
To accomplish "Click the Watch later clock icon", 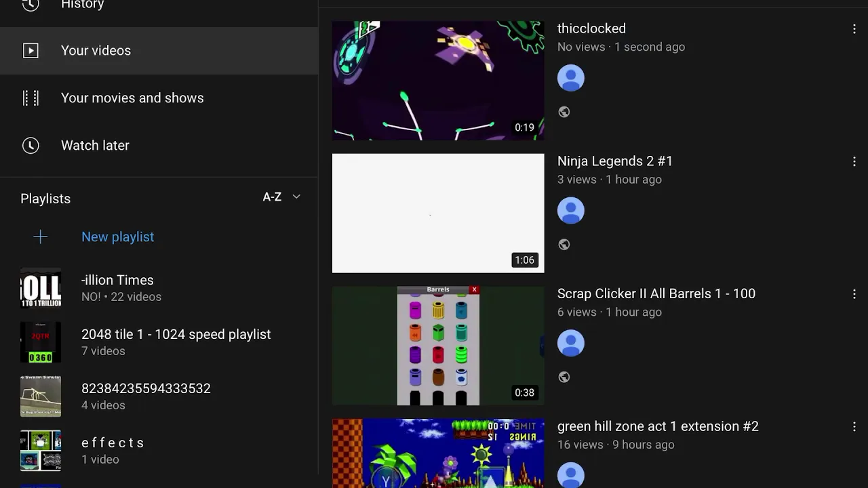I will tap(31, 146).
